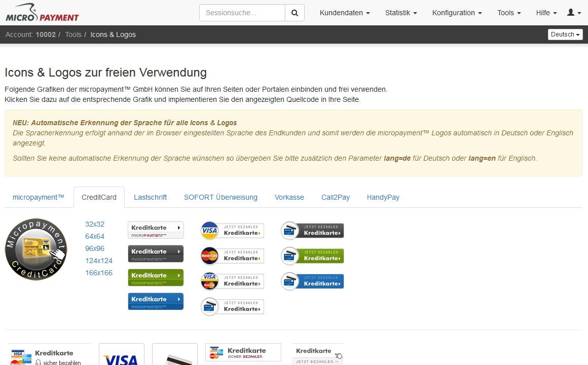Screen dimensions: 588x365
Task: Select the 124x124 icon size link
Action: [99, 261]
